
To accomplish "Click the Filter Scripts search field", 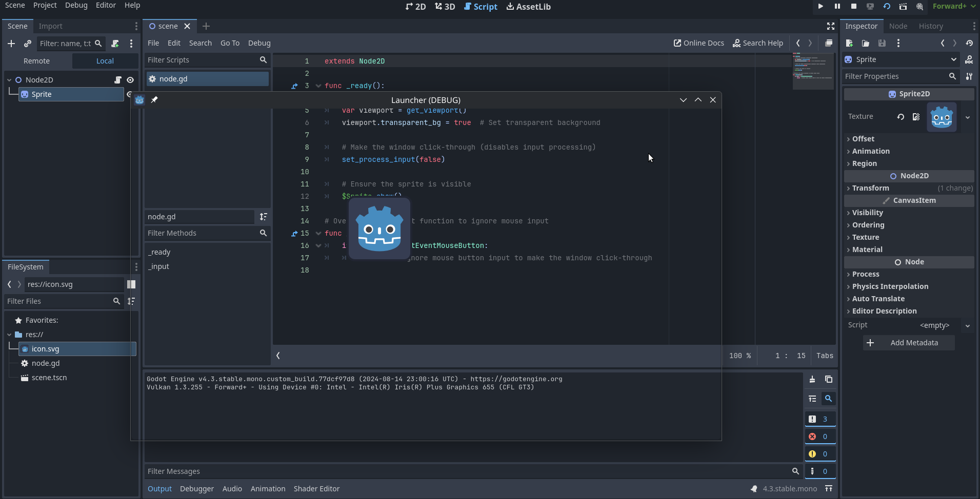I will tap(207, 60).
